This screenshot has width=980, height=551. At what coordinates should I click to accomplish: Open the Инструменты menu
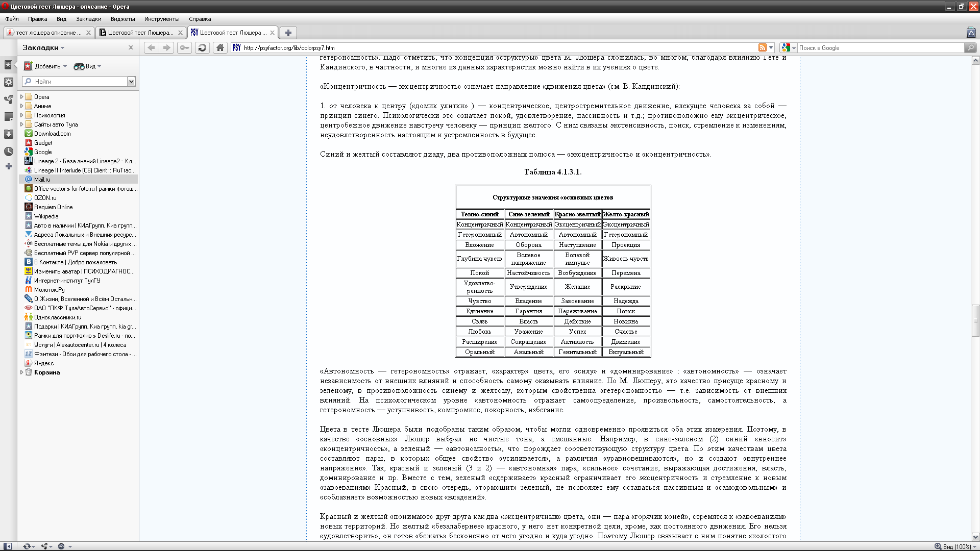click(x=162, y=19)
